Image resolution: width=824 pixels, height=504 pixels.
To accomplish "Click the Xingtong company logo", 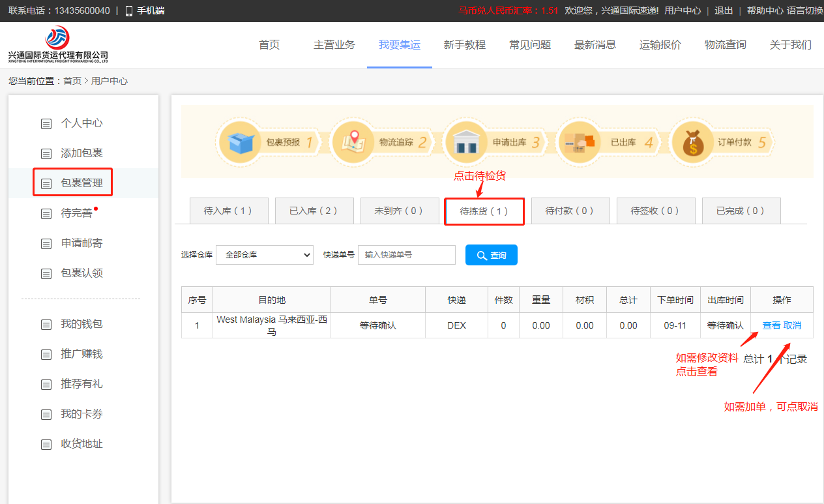I will point(58,44).
